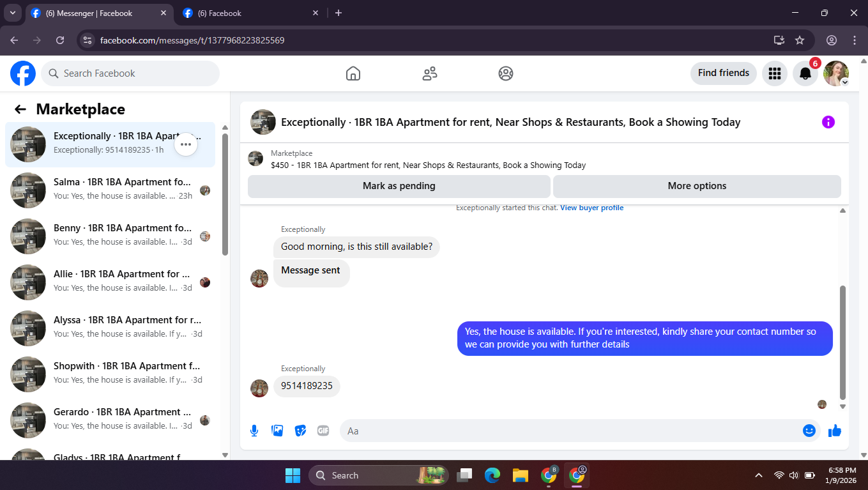Switch to the (6) Facebook browser tab

251,13
